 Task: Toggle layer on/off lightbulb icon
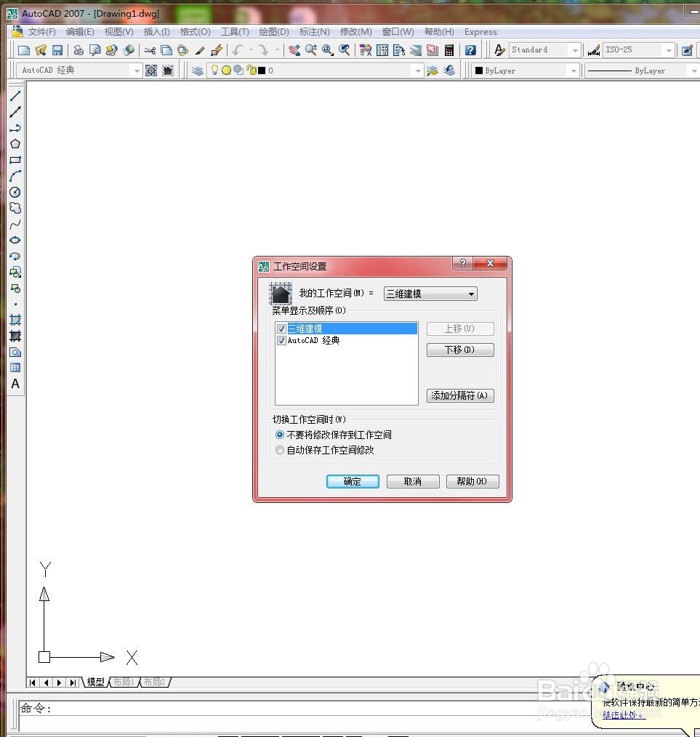pos(214,71)
